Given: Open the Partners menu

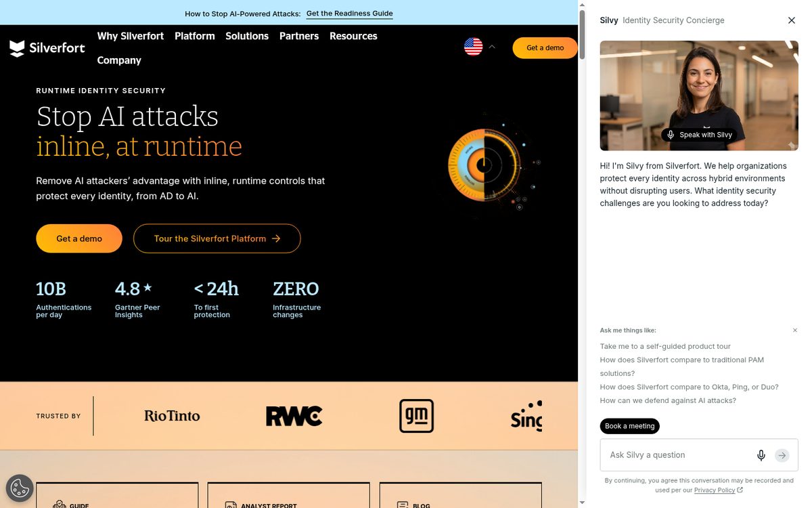Looking at the screenshot, I should pos(299,36).
